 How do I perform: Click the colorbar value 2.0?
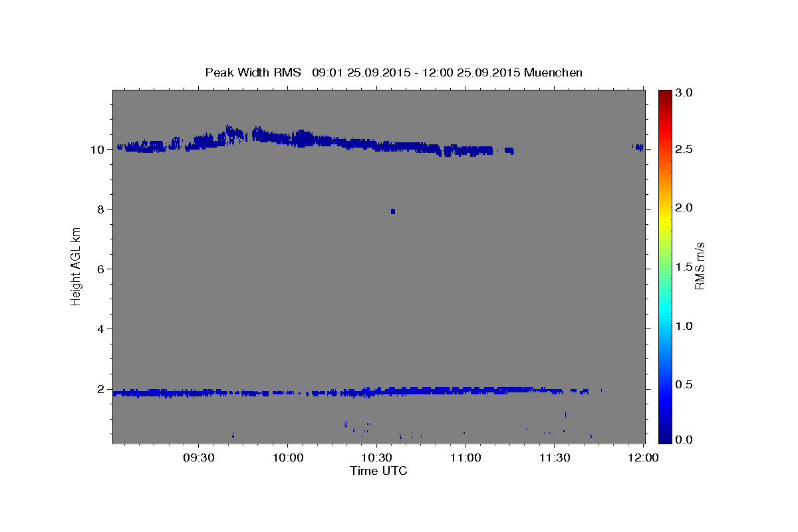point(684,208)
